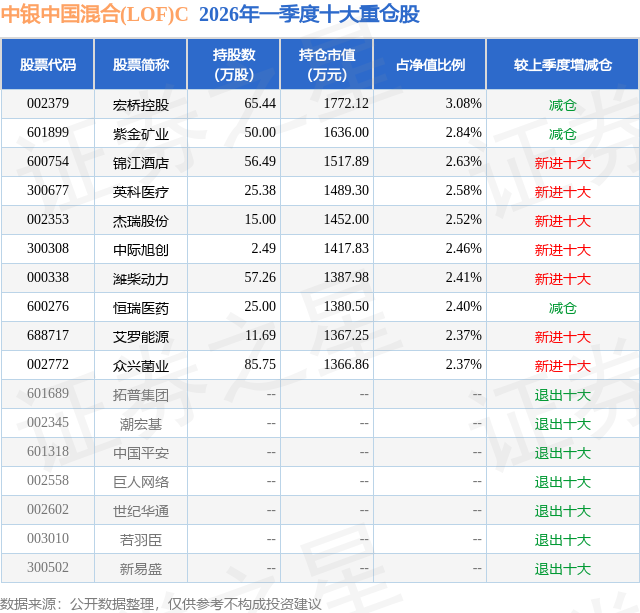
Task: Select stock name 杰瑞股份
Action: coord(141,221)
